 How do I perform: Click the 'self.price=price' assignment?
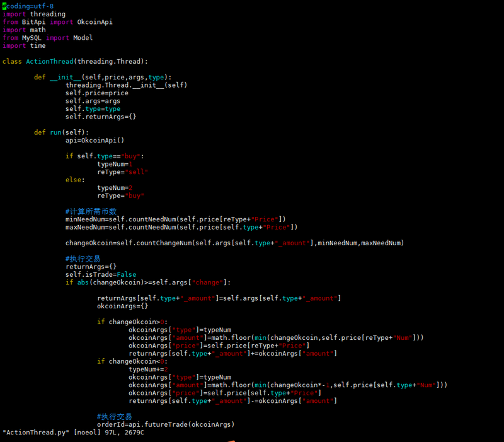coord(97,93)
